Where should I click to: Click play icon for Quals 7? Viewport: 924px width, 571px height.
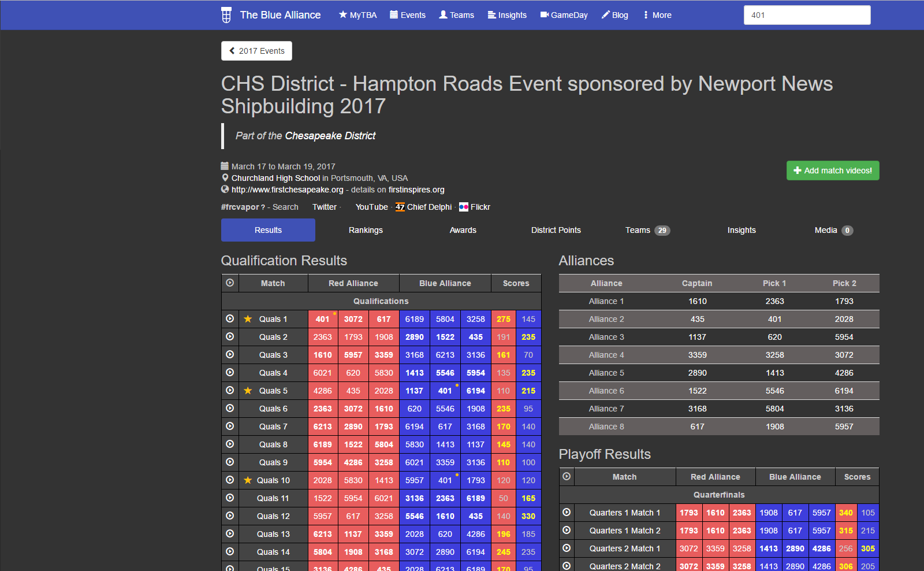tap(230, 426)
